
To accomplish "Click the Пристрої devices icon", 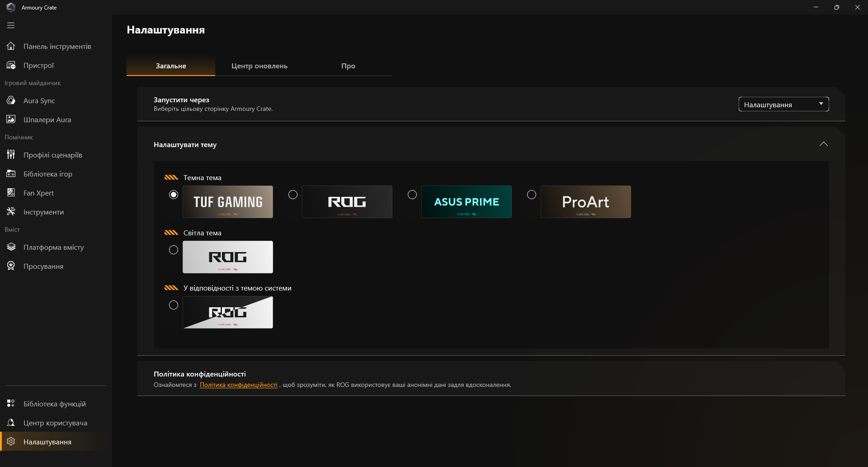I will tap(11, 65).
